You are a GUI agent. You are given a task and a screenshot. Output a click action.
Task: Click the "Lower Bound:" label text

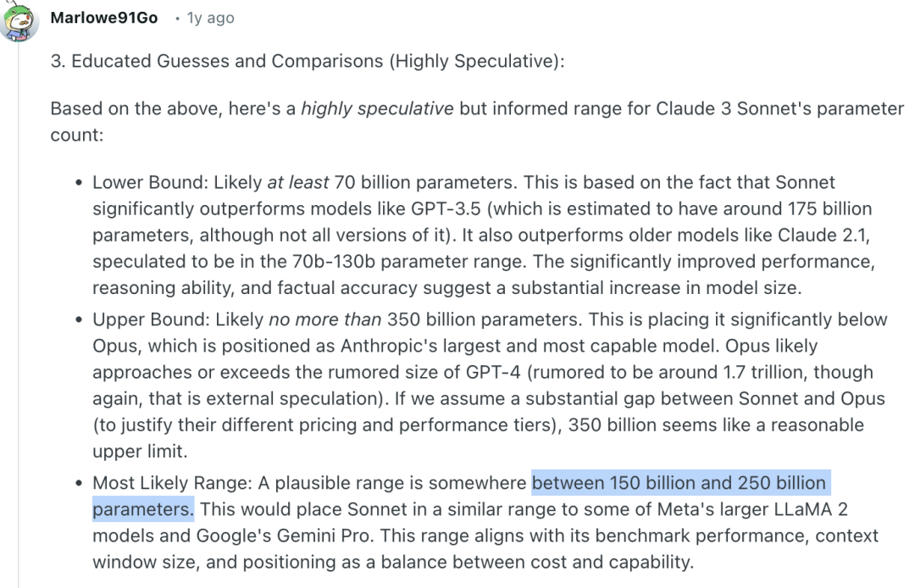151,182
